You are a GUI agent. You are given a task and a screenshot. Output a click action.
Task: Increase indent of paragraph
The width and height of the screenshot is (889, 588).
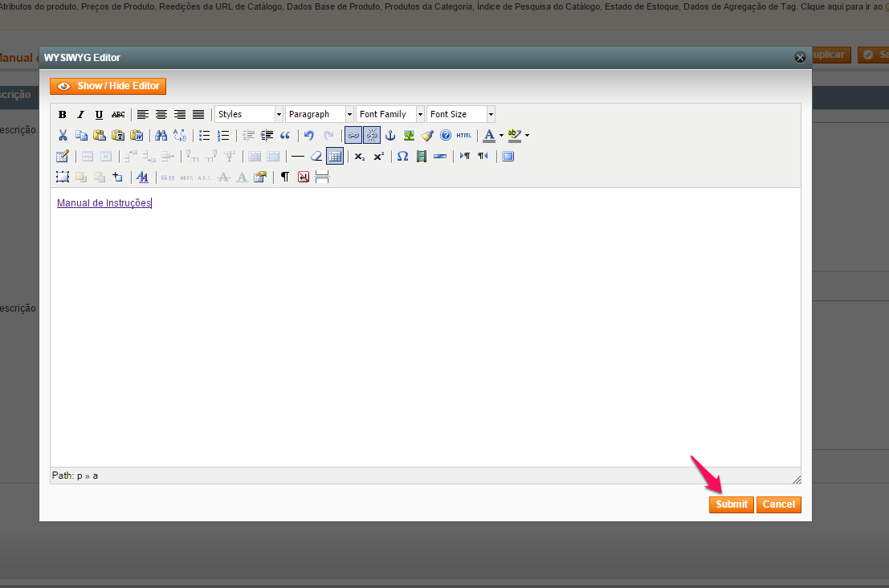267,135
